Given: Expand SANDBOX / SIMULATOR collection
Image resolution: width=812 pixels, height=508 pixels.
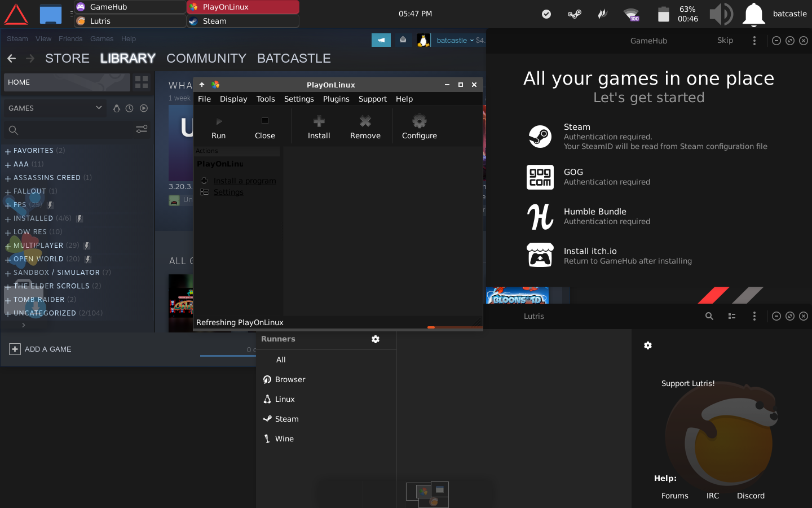Looking at the screenshot, I should tap(8, 273).
